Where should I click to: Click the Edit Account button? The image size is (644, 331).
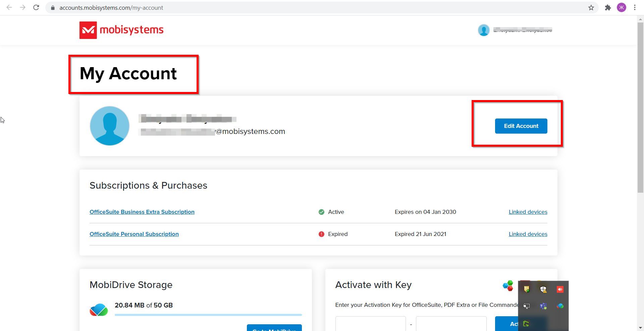521,126
